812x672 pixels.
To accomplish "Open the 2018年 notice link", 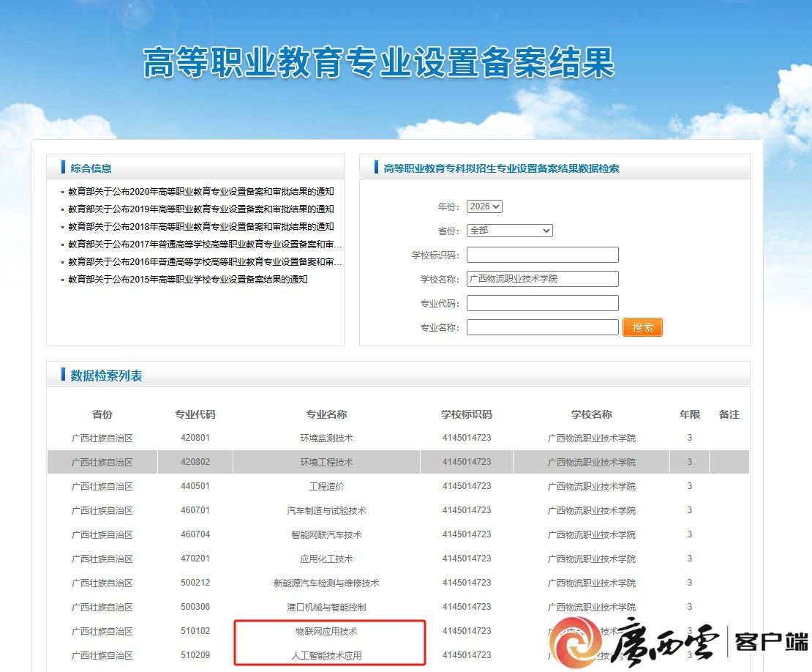I will pyautogui.click(x=200, y=227).
